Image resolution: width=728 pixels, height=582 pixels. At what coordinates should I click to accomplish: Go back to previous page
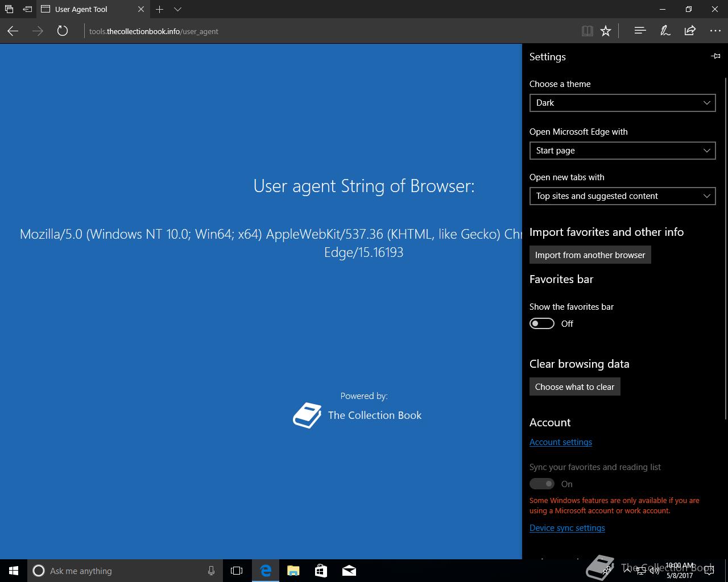[x=13, y=31]
